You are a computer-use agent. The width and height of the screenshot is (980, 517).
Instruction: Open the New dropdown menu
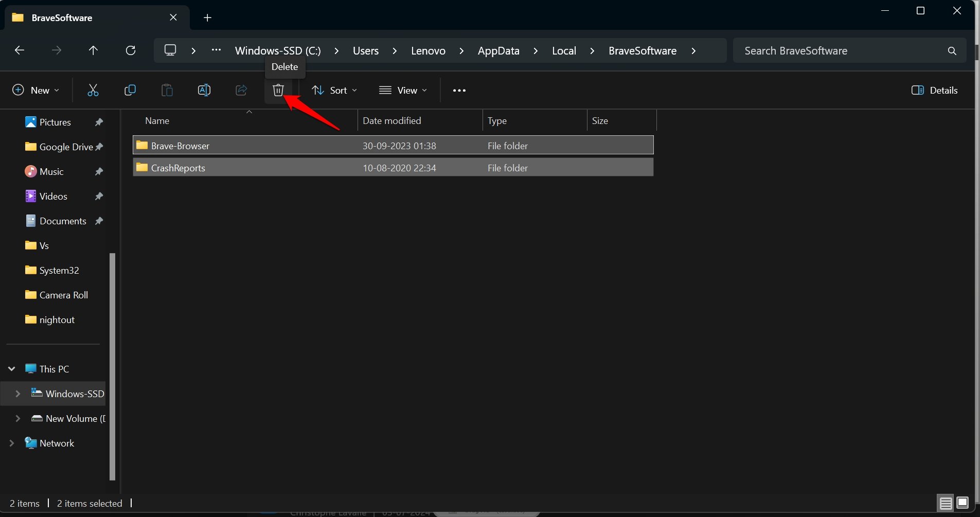pyautogui.click(x=36, y=91)
